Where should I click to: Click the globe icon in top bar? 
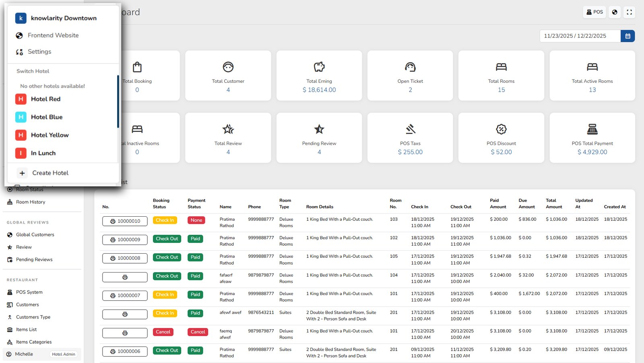pos(614,12)
